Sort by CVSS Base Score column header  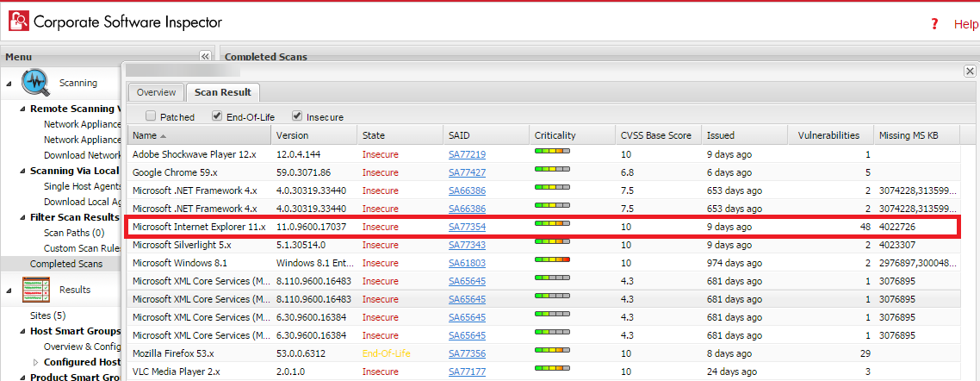click(x=659, y=135)
